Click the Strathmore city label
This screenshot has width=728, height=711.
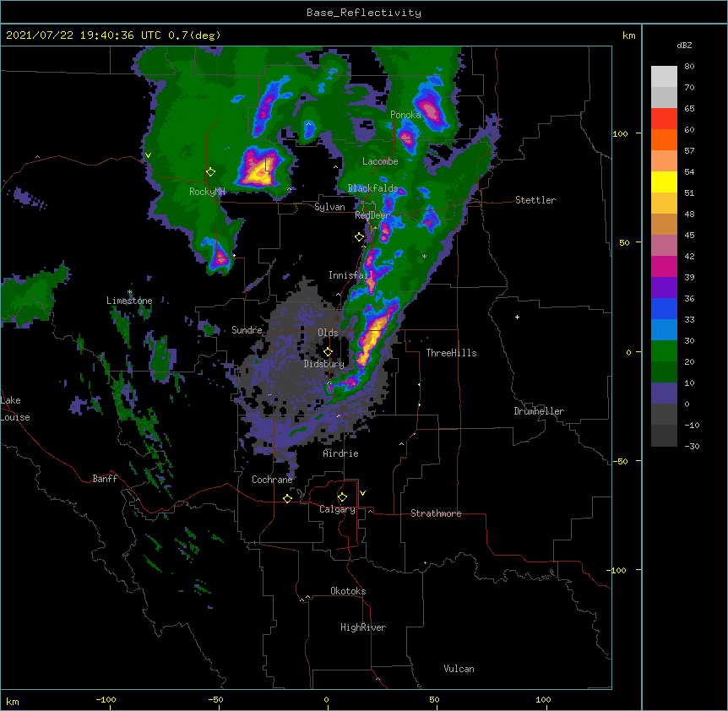coord(436,513)
